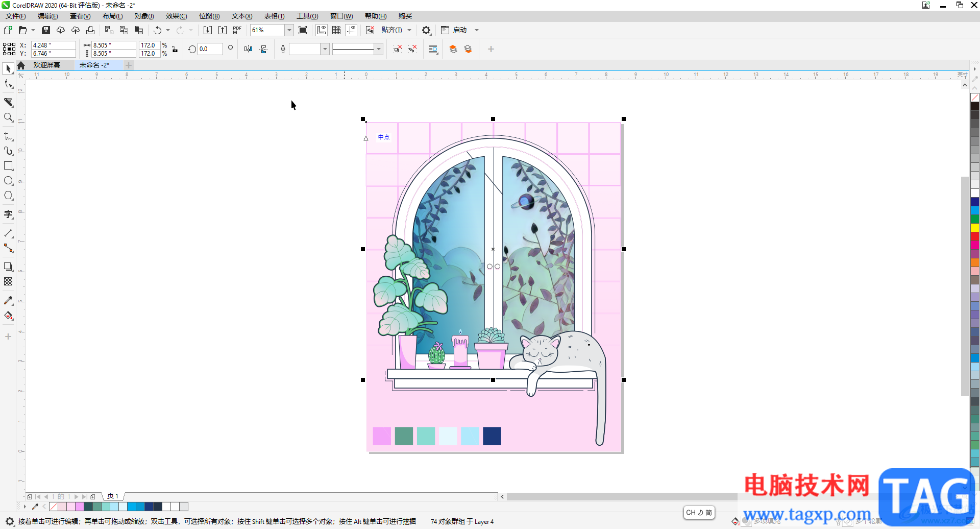Open the zoom level 61% dropdown

(x=289, y=30)
